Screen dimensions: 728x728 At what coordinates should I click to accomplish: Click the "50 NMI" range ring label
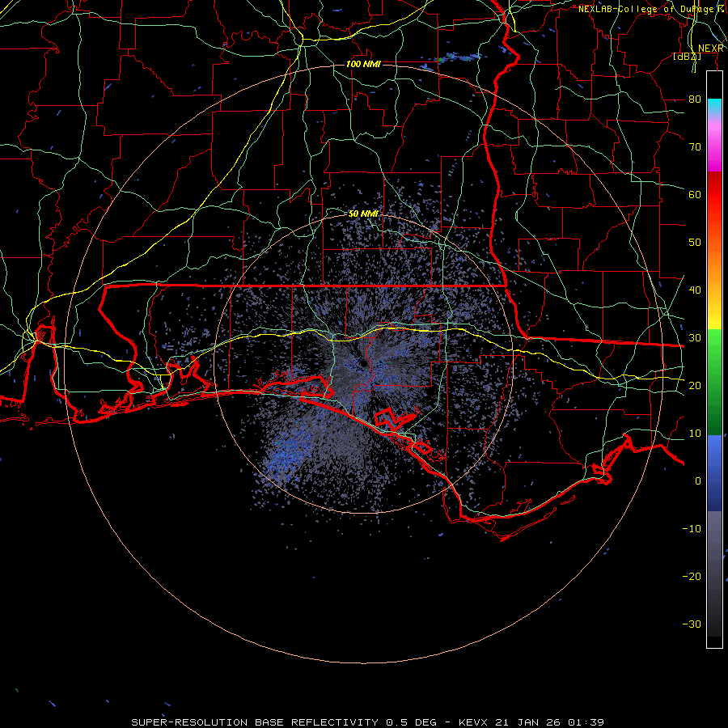tap(363, 214)
